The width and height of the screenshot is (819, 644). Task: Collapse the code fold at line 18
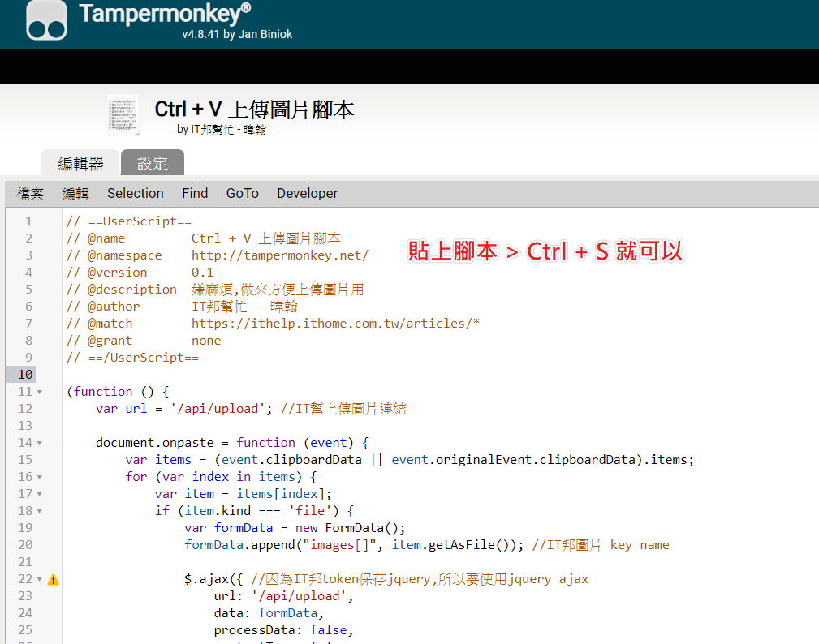[40, 511]
